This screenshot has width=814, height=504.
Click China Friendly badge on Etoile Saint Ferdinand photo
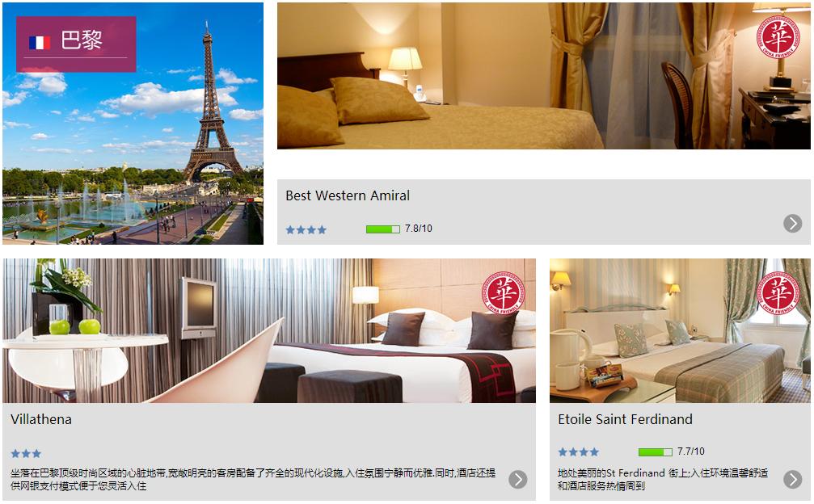click(778, 293)
